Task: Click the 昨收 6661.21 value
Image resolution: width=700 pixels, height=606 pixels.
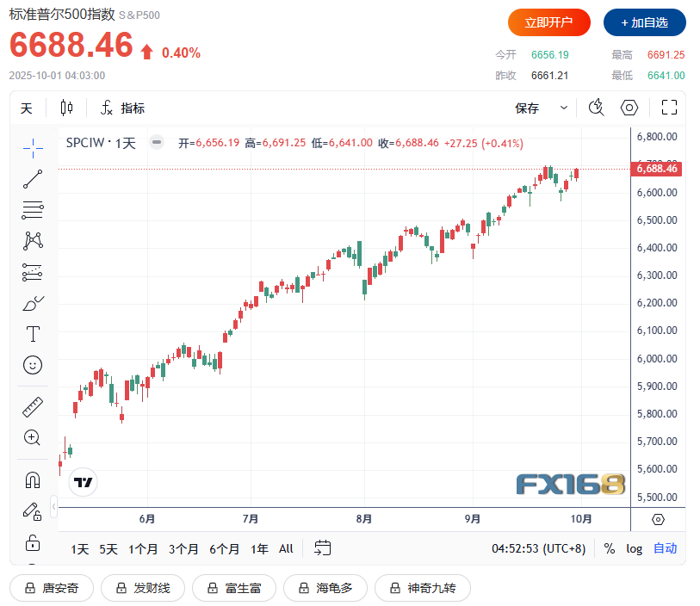Action: [x=550, y=76]
